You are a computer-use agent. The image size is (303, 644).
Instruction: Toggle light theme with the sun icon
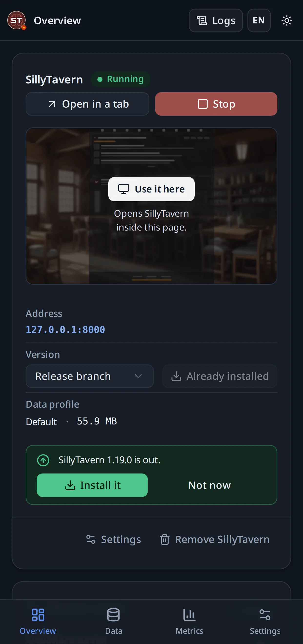point(286,20)
